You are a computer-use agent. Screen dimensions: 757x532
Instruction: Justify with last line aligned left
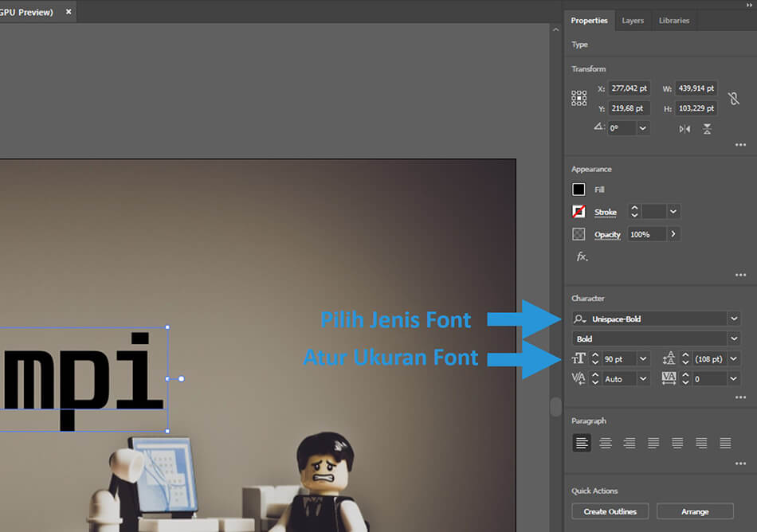[653, 443]
